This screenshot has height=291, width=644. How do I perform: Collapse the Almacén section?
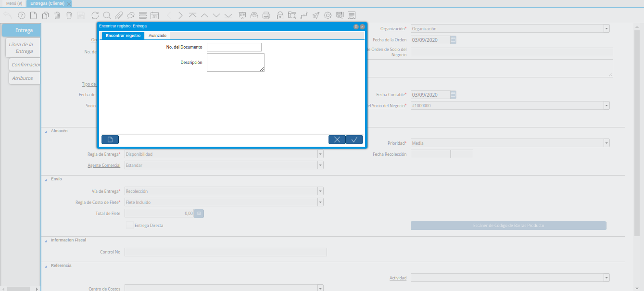[46, 131]
